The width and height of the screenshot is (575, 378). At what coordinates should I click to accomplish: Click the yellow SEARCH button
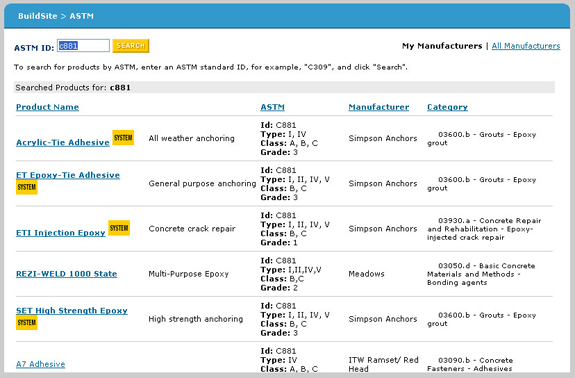(x=131, y=46)
